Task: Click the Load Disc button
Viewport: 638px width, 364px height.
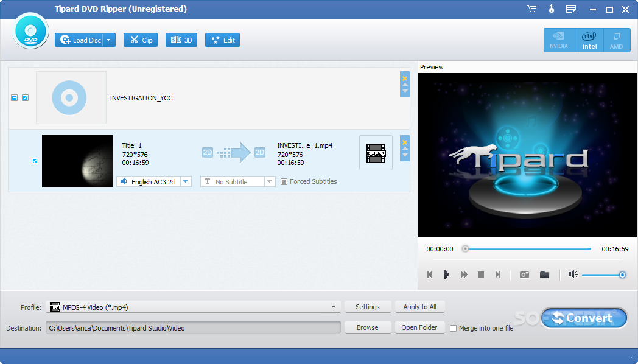Action: (x=79, y=40)
